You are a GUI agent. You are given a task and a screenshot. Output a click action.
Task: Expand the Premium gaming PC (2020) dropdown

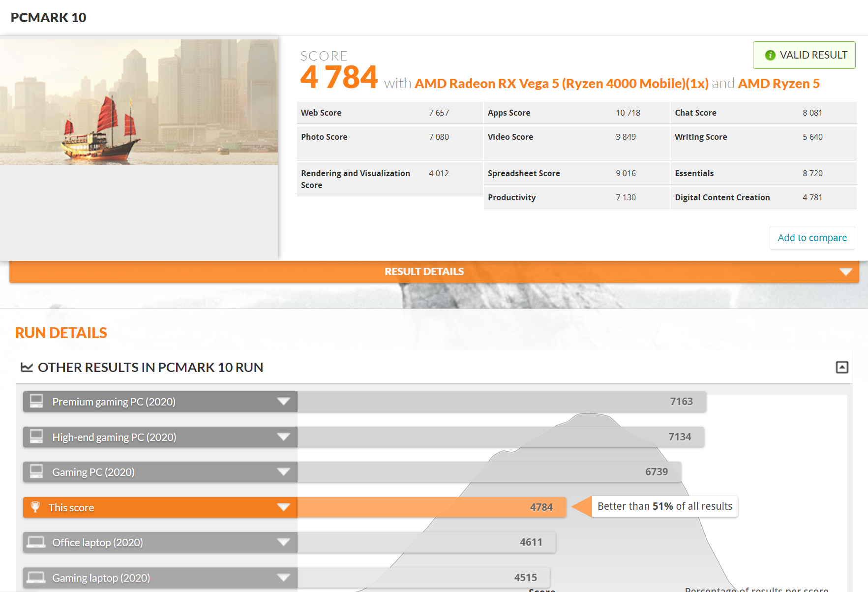(x=283, y=402)
